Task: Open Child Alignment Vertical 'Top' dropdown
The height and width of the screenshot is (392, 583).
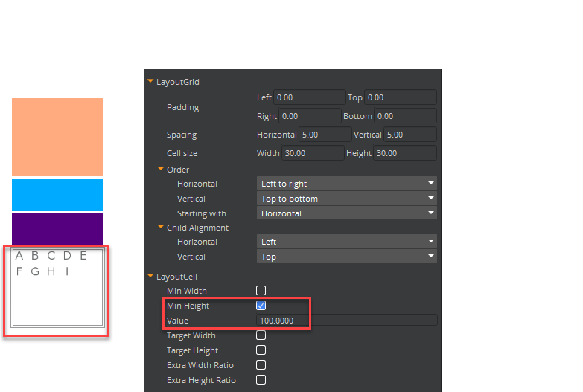Action: (346, 257)
